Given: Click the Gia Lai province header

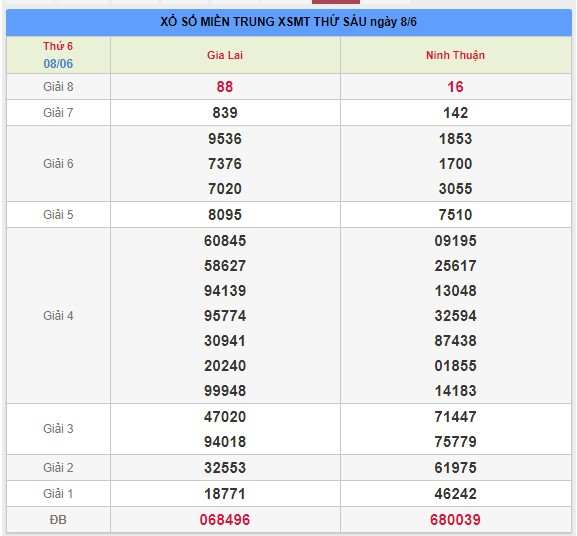Looking at the screenshot, I should click(225, 55).
